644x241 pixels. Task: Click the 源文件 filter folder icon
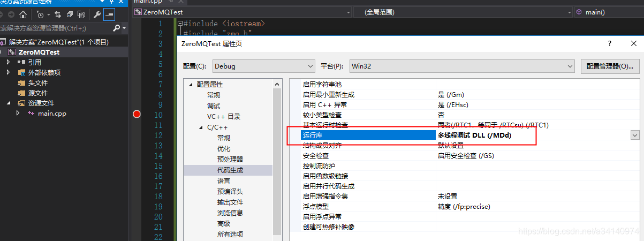click(x=22, y=93)
